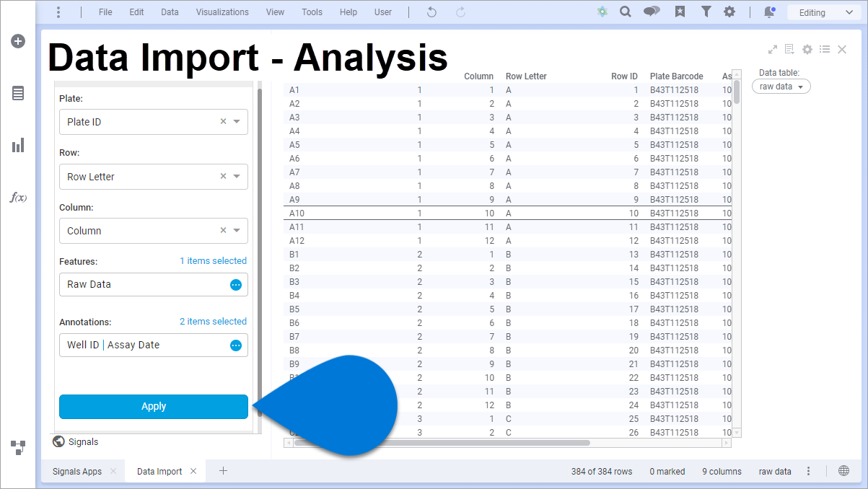Open table visualization properties gear
This screenshot has width=868, height=489.
[807, 49]
